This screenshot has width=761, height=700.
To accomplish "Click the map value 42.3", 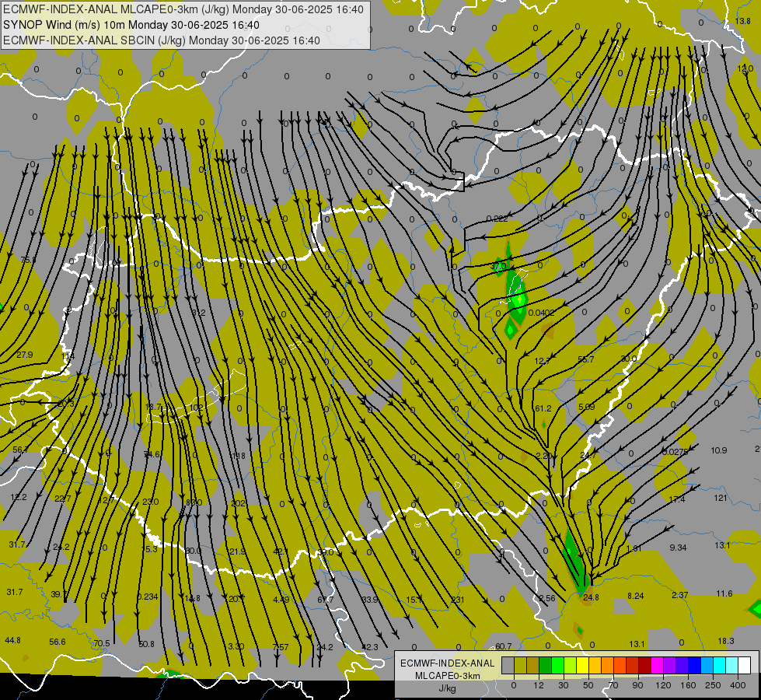I will coord(370,647).
